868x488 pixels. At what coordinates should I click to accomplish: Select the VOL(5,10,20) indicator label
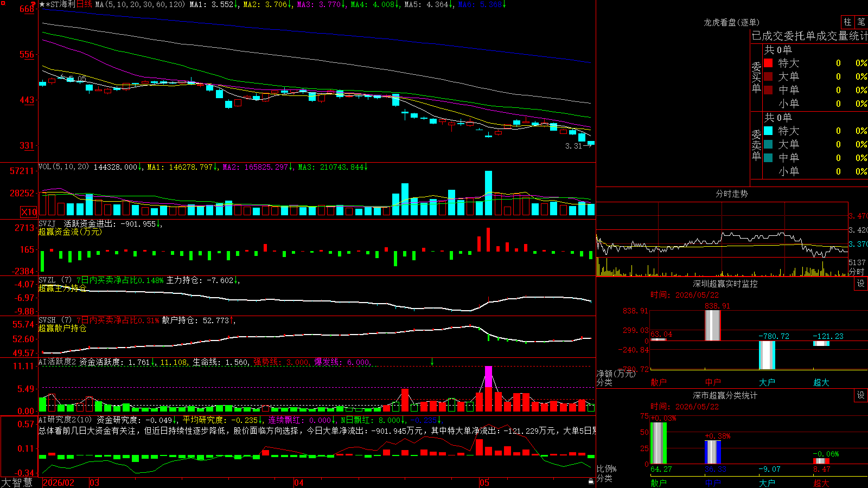63,167
